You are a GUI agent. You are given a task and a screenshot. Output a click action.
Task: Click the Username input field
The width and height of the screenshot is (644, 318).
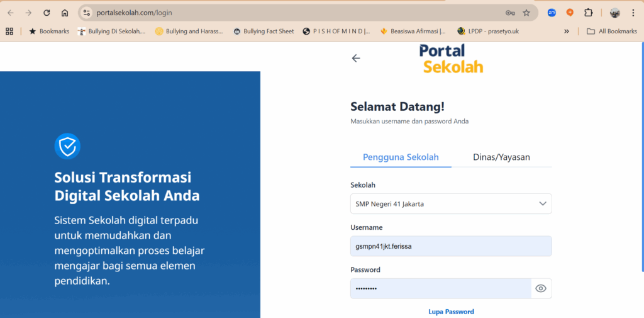pyautogui.click(x=451, y=246)
